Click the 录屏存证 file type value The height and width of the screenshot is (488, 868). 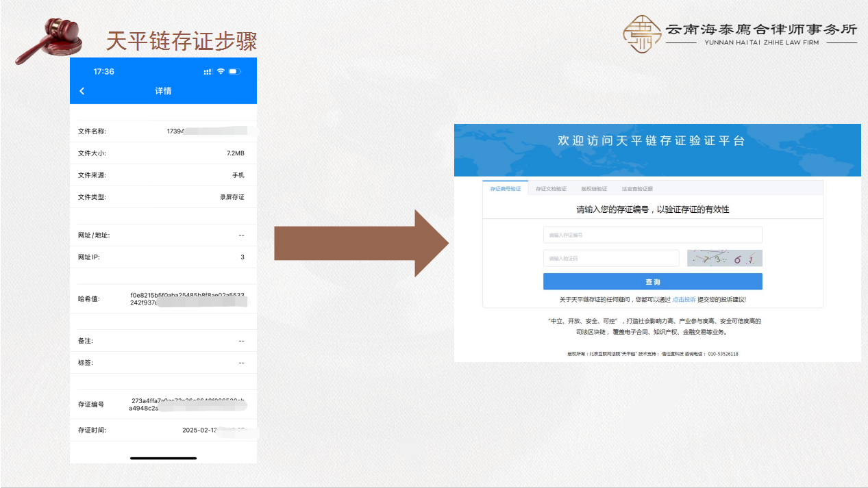click(232, 197)
